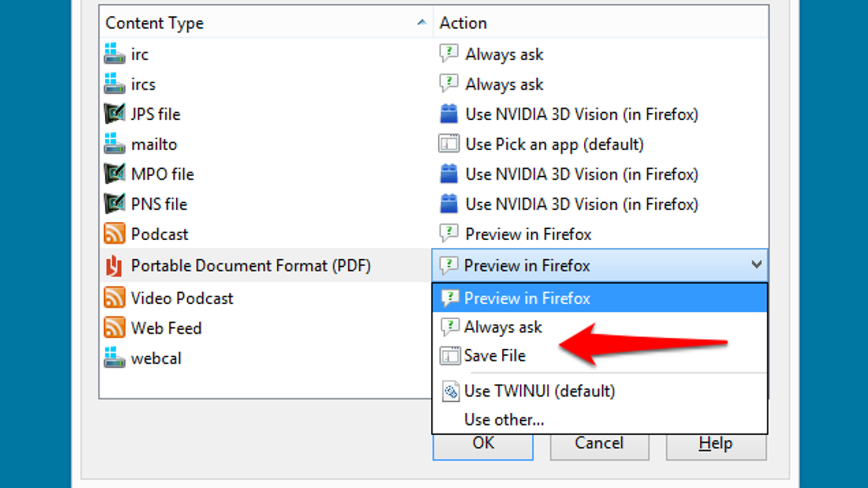Select the webcal row label
868x488 pixels.
pos(156,358)
